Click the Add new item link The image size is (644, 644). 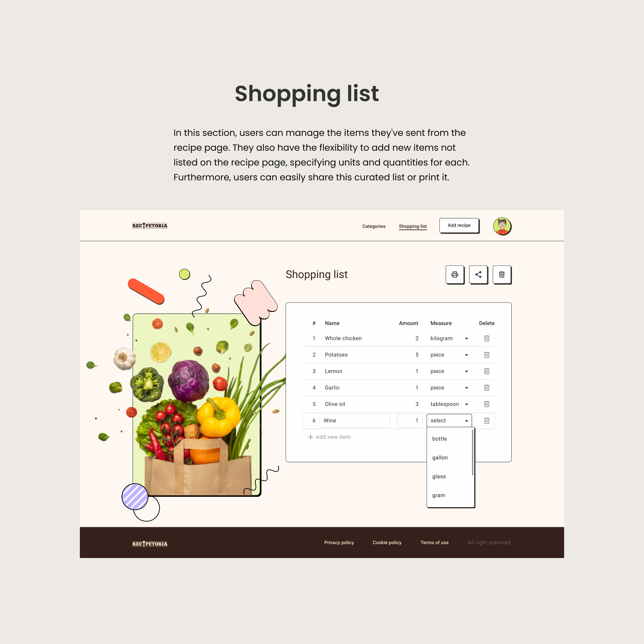click(329, 437)
